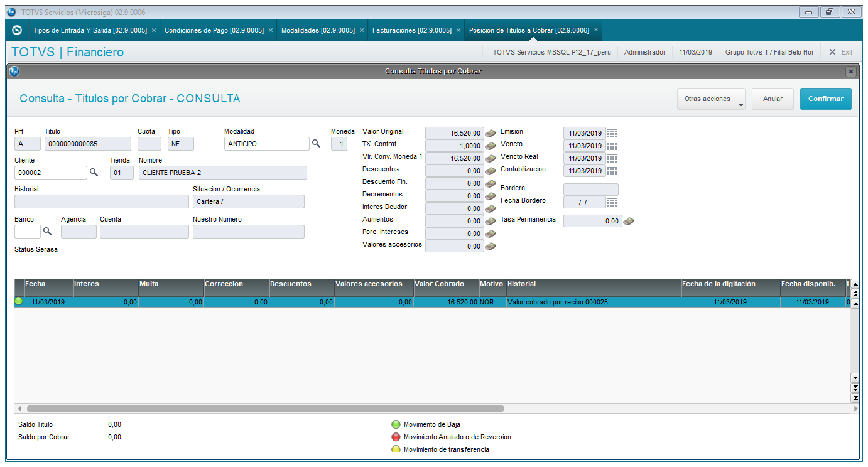The height and width of the screenshot is (467, 868).
Task: Click the grid scroll-to-top arrow
Action: pos(855,284)
